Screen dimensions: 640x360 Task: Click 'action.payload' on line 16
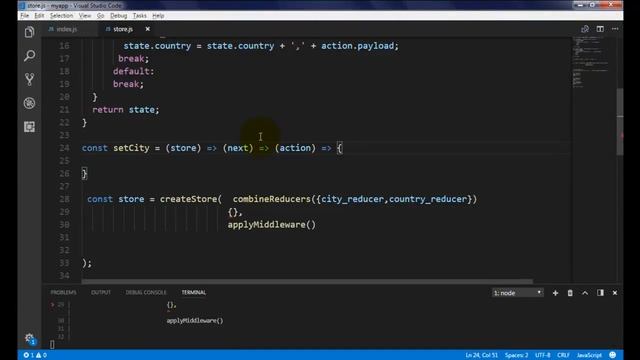click(357, 46)
